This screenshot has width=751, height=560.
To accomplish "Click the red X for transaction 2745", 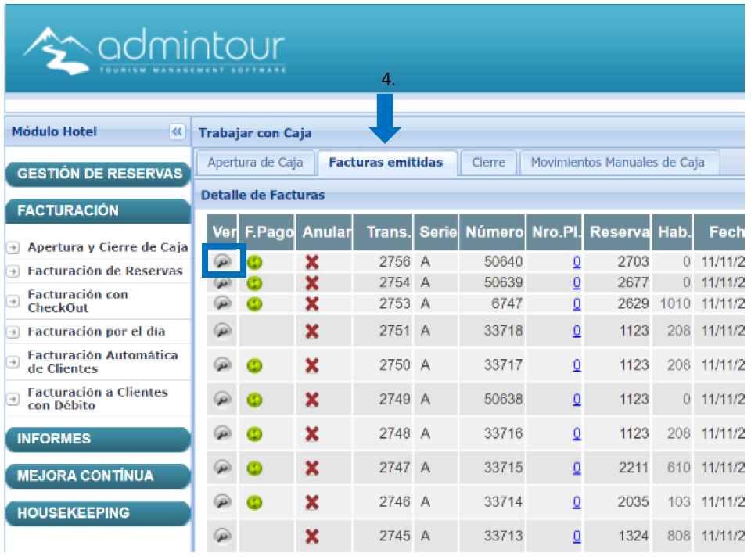I will pos(311,537).
